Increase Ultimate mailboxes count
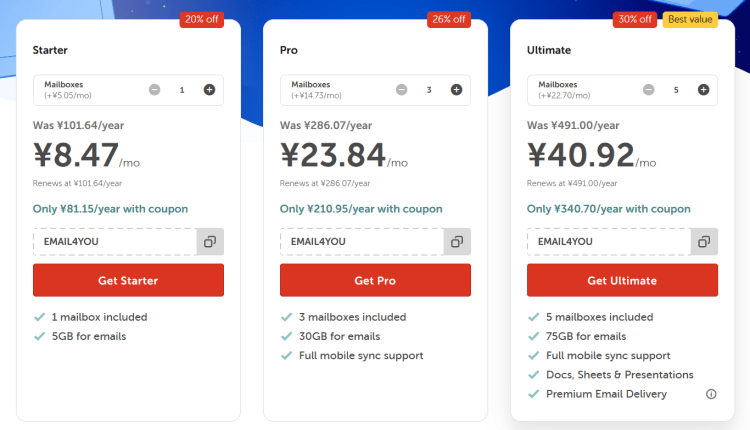 (703, 89)
